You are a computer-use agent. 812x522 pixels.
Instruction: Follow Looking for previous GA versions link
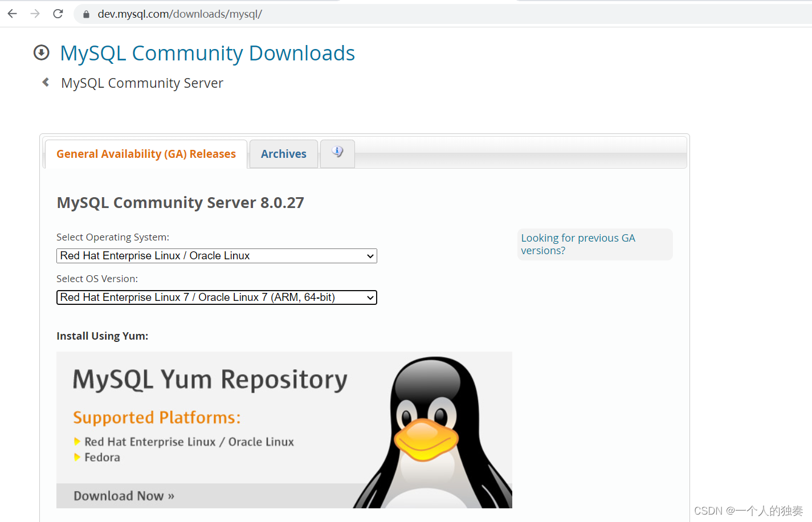(578, 244)
